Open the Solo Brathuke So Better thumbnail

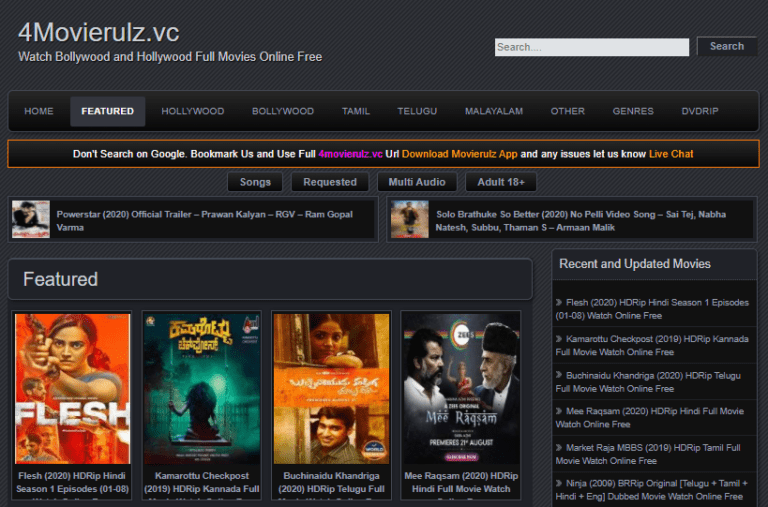(410, 219)
